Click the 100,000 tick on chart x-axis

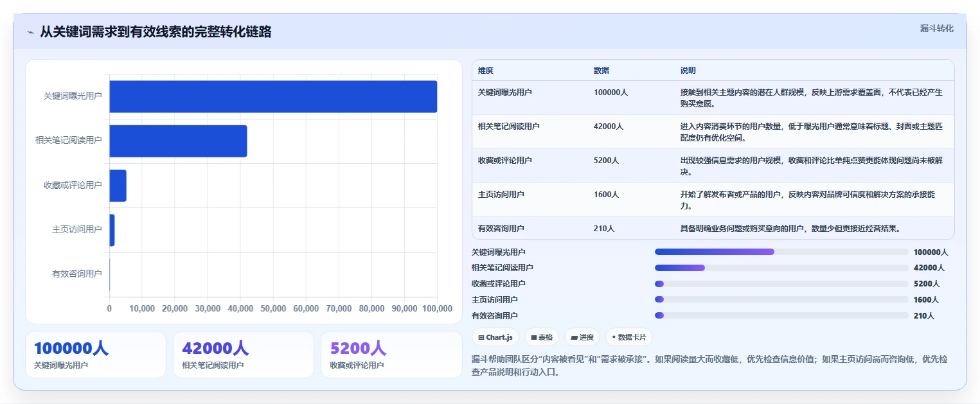(437, 308)
